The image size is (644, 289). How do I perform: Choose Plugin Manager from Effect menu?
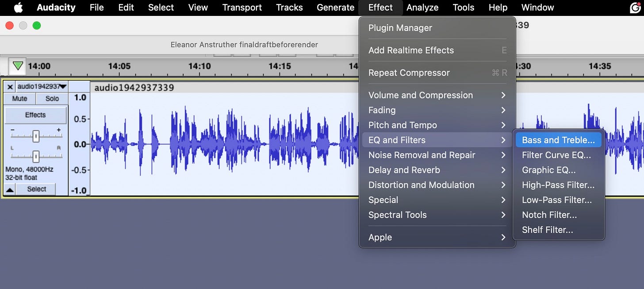[x=437, y=28]
